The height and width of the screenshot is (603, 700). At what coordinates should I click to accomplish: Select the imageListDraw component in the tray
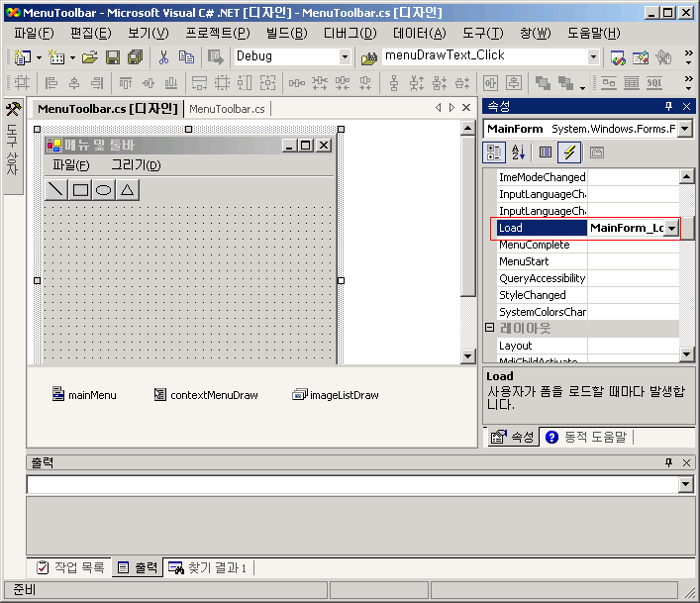[336, 395]
